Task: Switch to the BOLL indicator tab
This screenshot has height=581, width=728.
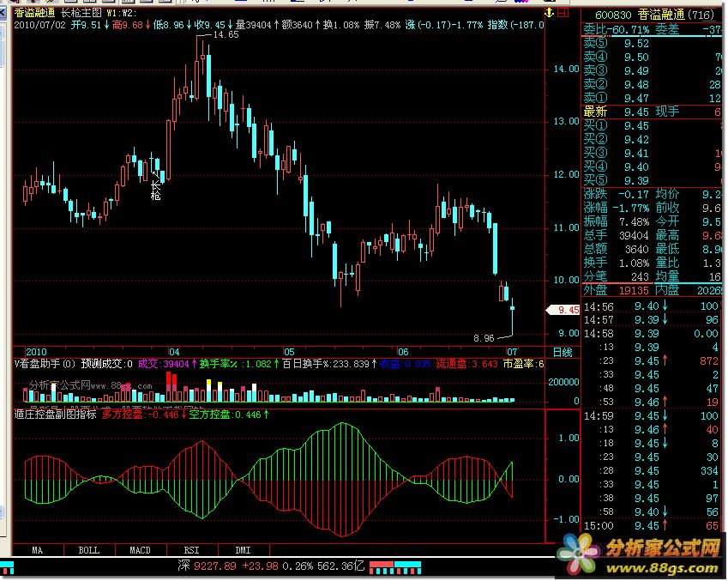Action: [x=88, y=549]
